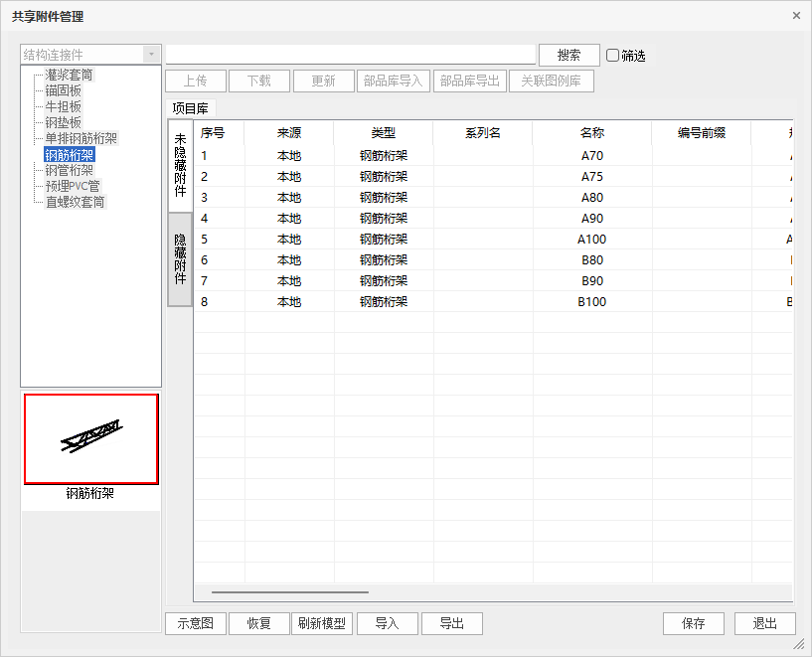Select 直螺纹套筒 tree item
Image resolution: width=812 pixels, height=657 pixels.
(x=75, y=202)
